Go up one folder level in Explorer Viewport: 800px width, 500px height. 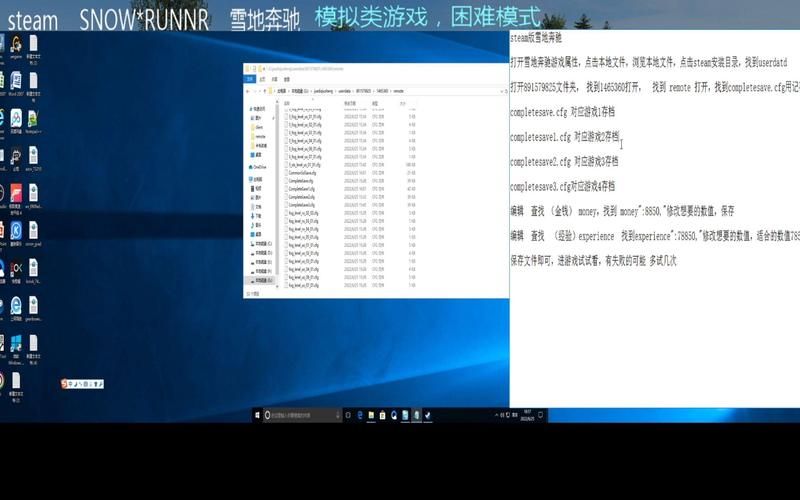click(x=264, y=91)
